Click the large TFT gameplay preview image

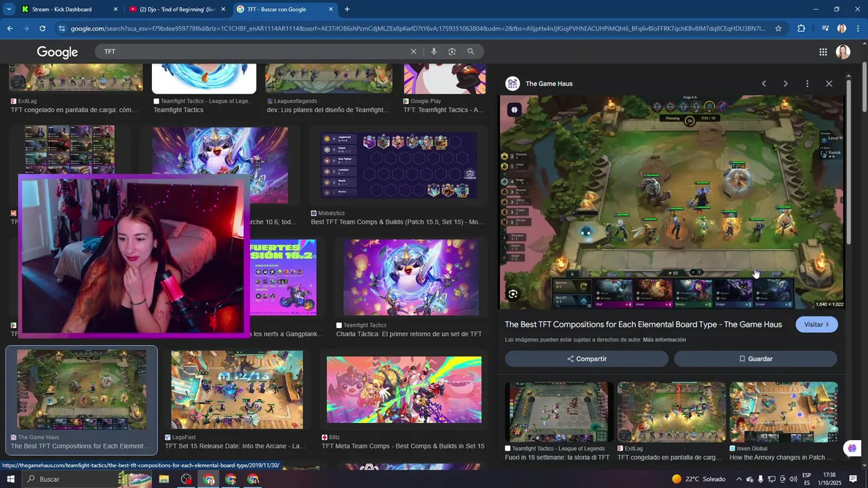671,202
